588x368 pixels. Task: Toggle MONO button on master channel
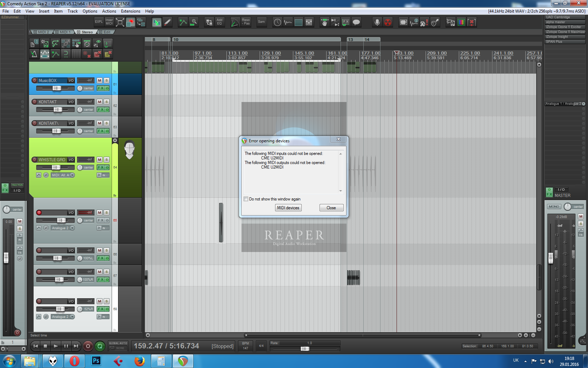554,207
